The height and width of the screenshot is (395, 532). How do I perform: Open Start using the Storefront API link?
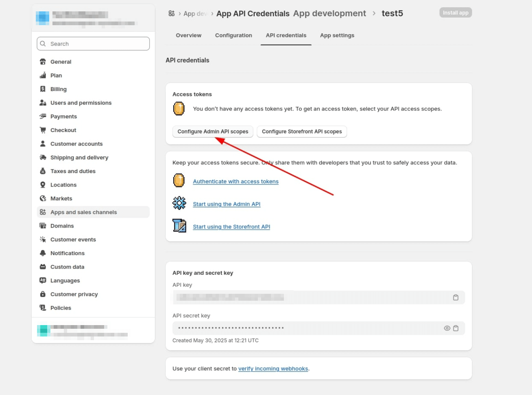(231, 227)
